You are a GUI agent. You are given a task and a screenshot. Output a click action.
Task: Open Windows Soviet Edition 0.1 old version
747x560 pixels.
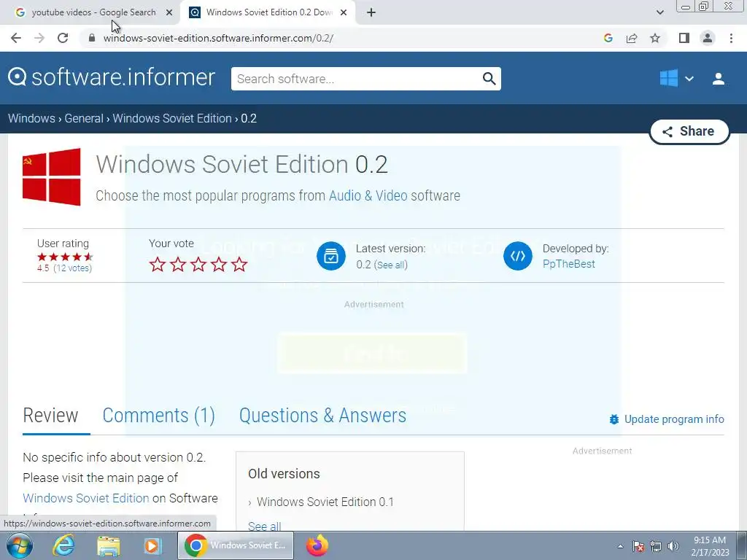pyautogui.click(x=325, y=502)
